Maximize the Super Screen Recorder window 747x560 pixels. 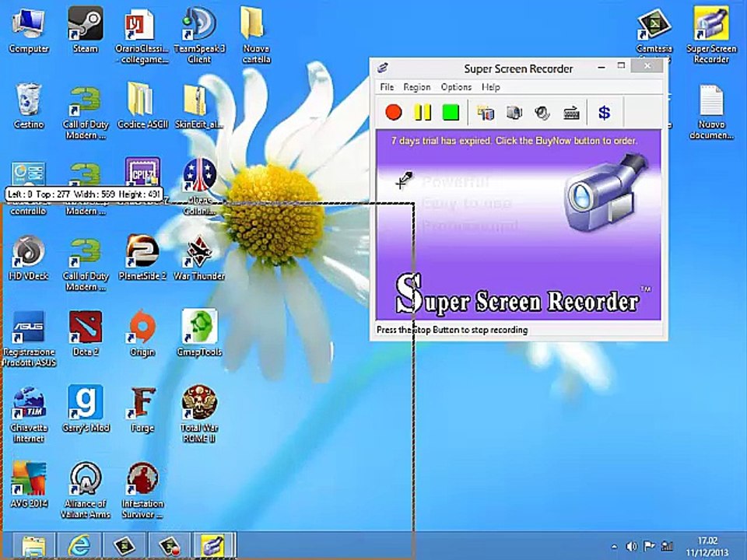point(621,66)
